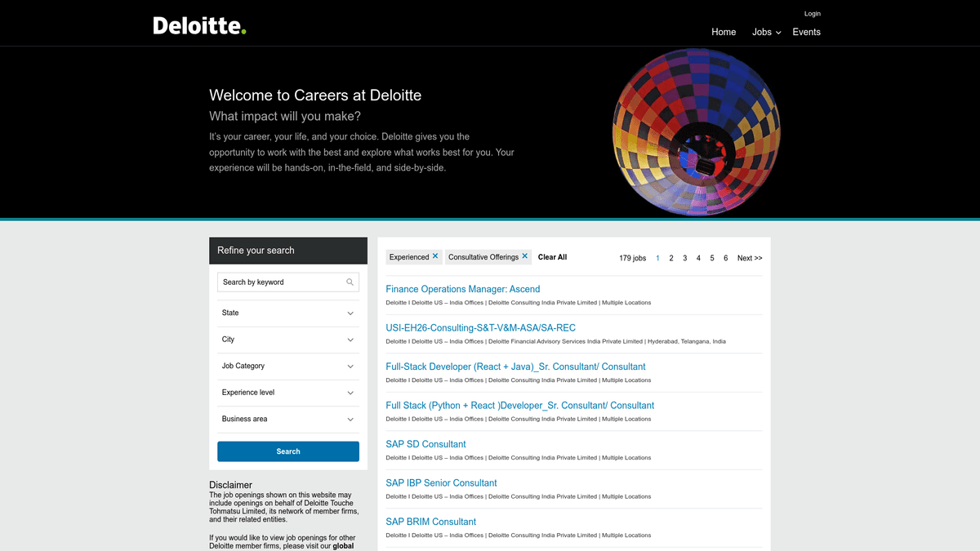Click 'What impact will you make?' subheading
The image size is (980, 551).
pos(285,116)
